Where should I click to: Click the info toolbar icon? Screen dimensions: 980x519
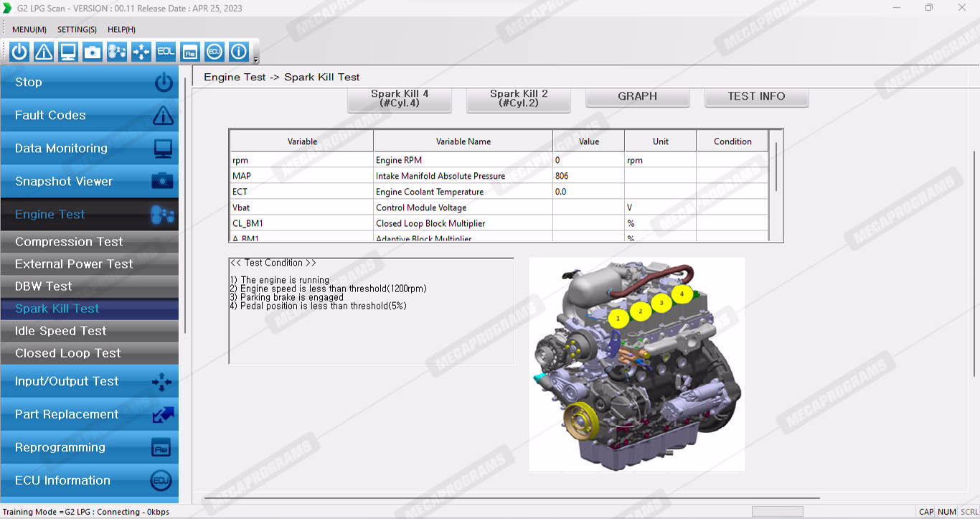(x=239, y=52)
